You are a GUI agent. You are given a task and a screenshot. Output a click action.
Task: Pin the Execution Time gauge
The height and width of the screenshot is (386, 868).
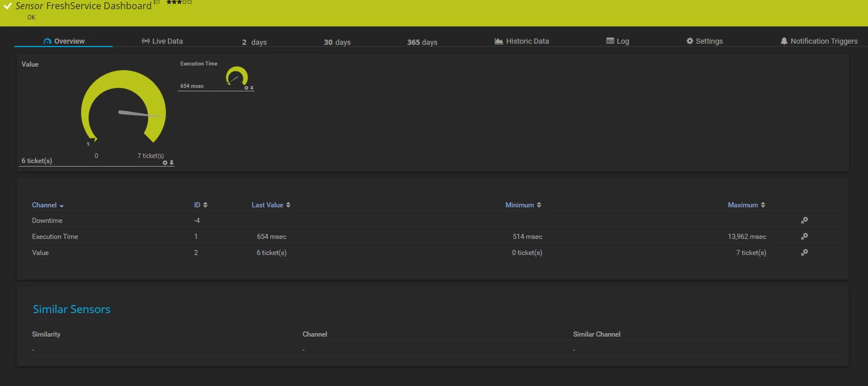click(252, 88)
